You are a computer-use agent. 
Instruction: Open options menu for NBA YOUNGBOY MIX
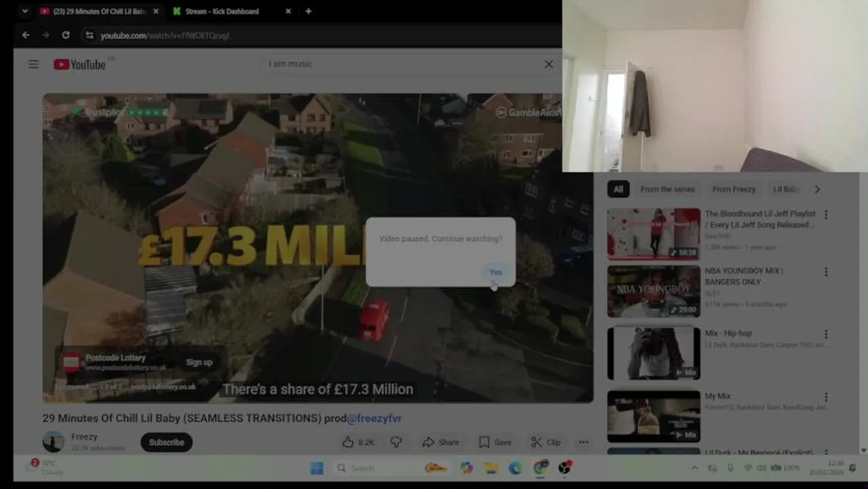click(826, 272)
